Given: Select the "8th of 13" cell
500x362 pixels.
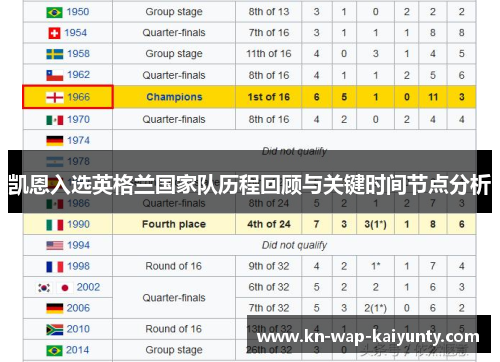Looking at the screenshot, I should pyautogui.click(x=269, y=12).
